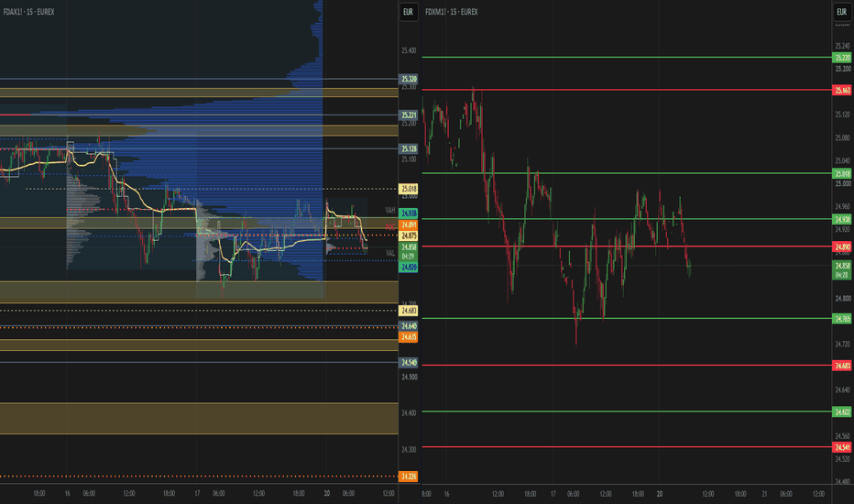Select the red 24.683 label on right chart
Screen dimensions: 854x504
pos(842,366)
